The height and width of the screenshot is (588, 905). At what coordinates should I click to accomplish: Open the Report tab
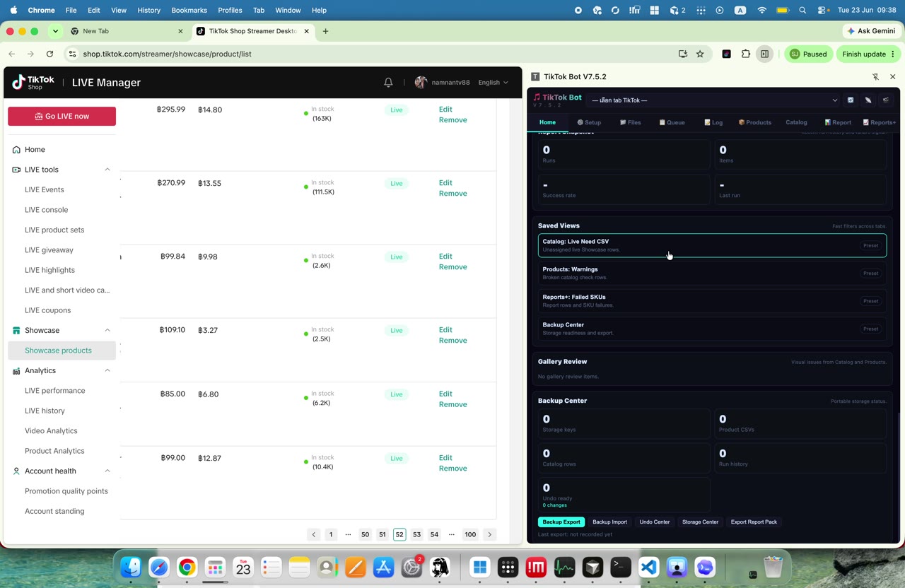pos(838,122)
